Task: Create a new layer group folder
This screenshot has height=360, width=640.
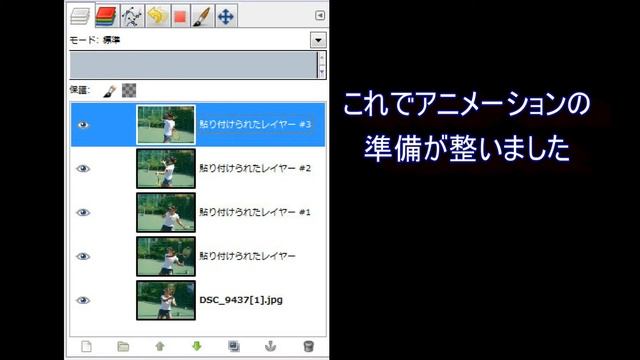Action: click(x=123, y=347)
